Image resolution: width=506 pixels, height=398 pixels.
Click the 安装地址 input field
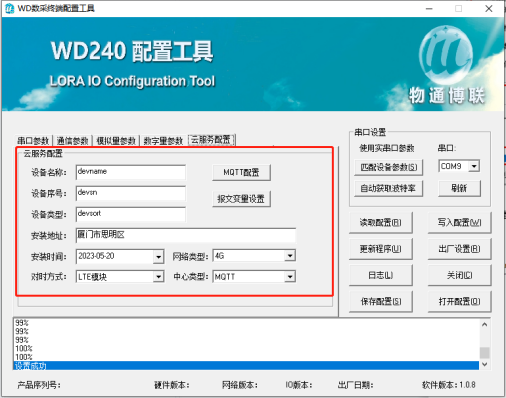click(186, 235)
